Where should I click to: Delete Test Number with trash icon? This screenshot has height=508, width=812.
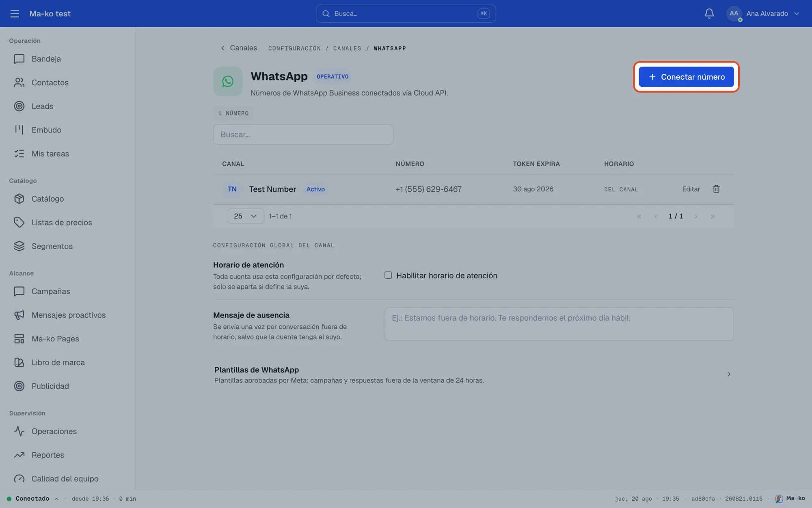tap(716, 189)
